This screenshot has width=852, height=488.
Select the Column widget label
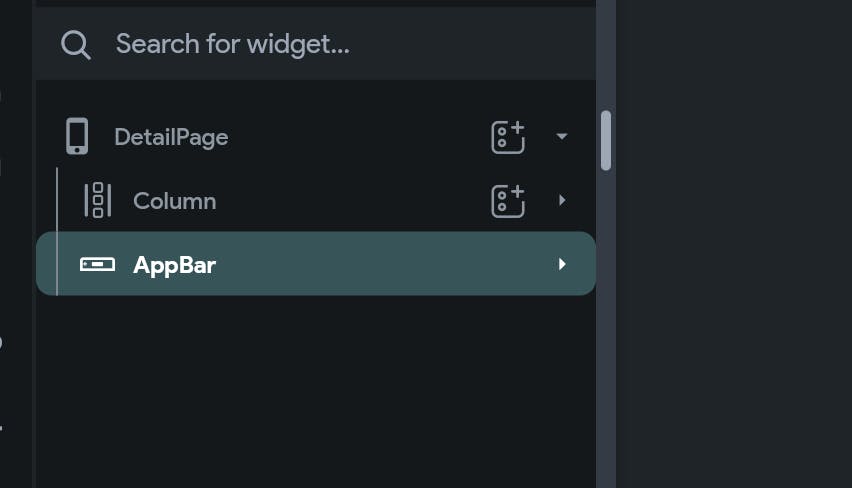(x=174, y=201)
